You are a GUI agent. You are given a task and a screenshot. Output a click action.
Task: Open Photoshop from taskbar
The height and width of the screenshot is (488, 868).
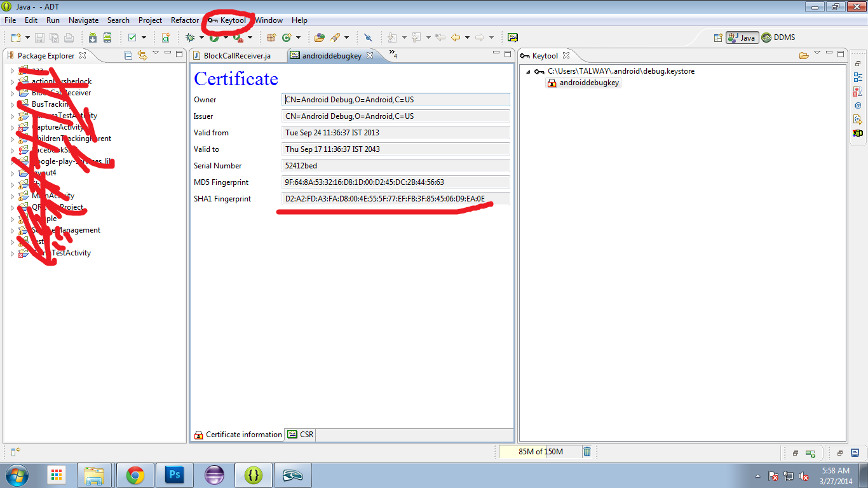[174, 475]
